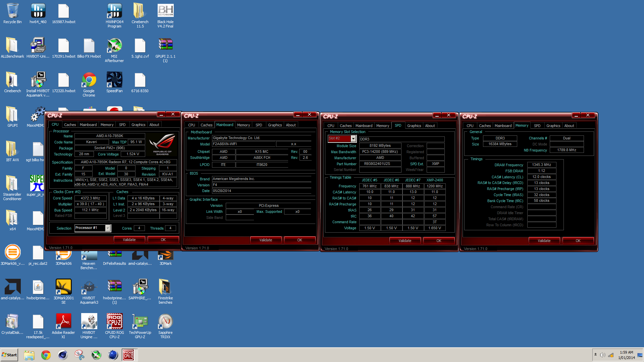Screen dimensions: 644x362
Task: Click Validate in Memory CPU-Z window
Action: pyautogui.click(x=544, y=241)
